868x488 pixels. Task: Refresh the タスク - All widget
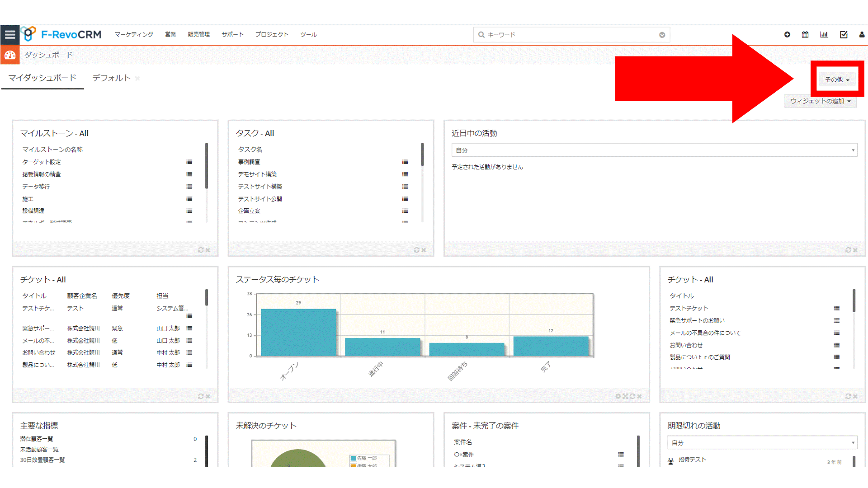point(417,250)
